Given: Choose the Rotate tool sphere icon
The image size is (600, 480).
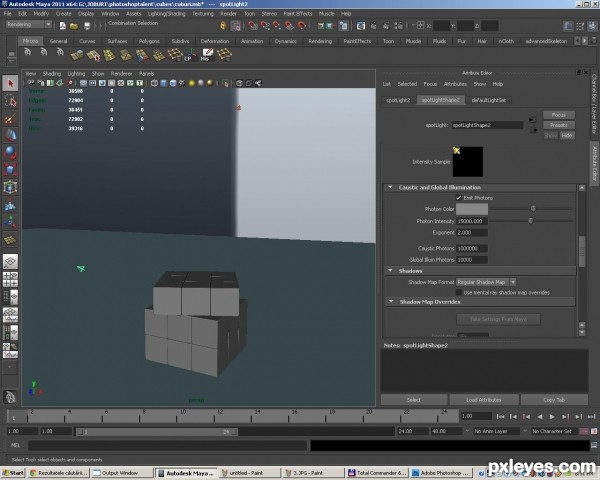Looking at the screenshot, I should 10,152.
